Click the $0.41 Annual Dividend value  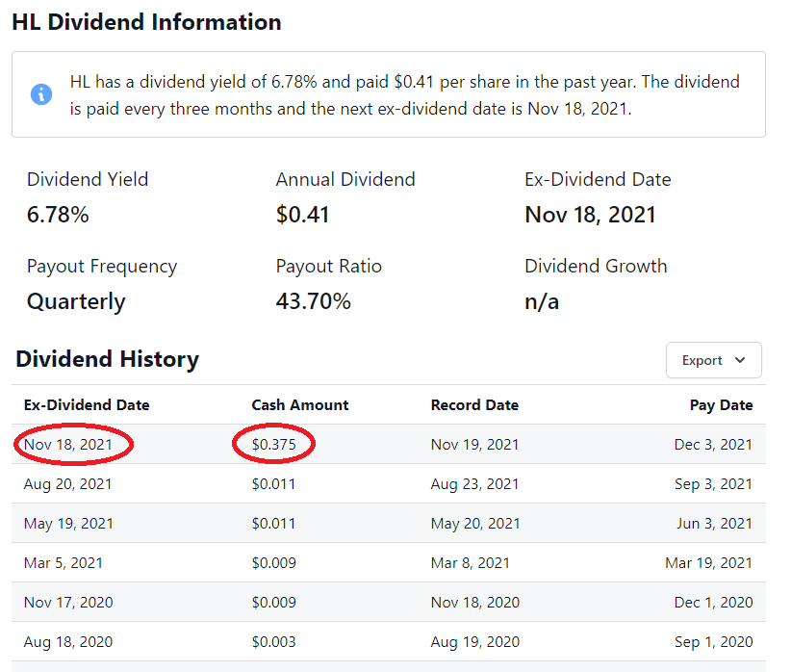(x=302, y=215)
